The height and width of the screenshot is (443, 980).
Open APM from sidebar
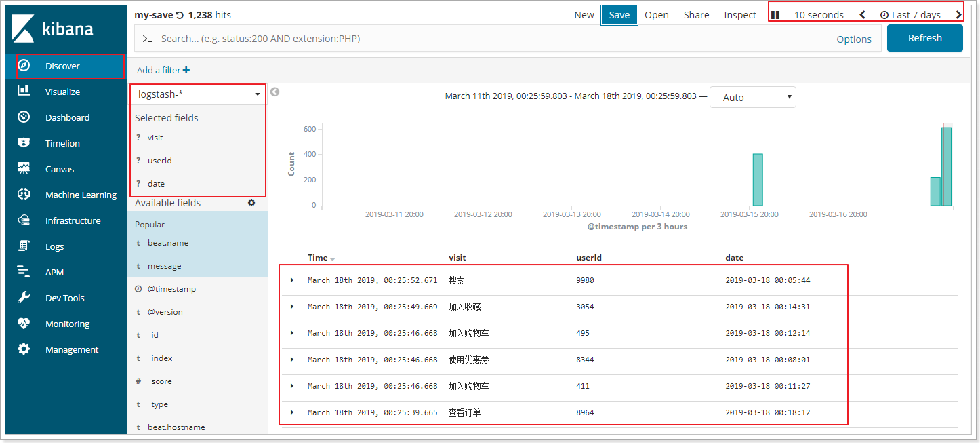pos(66,272)
